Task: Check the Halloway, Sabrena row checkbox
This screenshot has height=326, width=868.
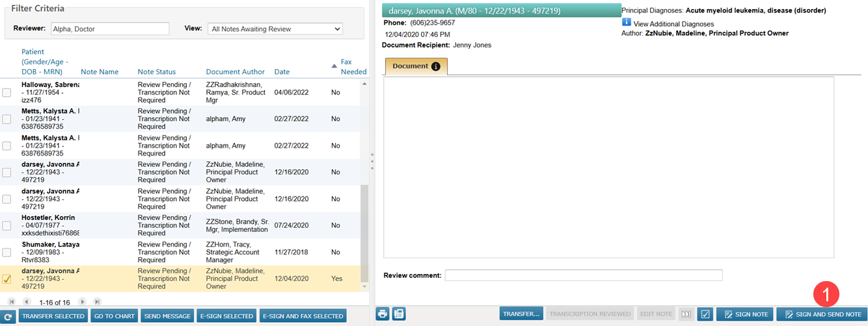Action: (x=7, y=92)
